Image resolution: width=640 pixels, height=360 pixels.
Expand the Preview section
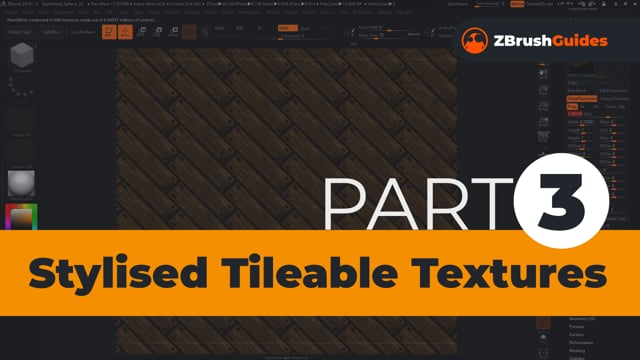(x=576, y=327)
